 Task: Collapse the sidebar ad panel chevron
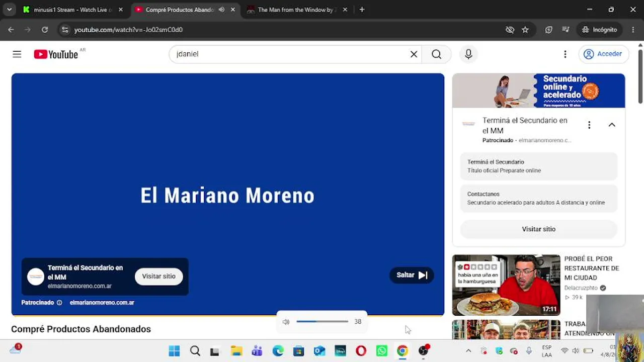[x=612, y=125]
